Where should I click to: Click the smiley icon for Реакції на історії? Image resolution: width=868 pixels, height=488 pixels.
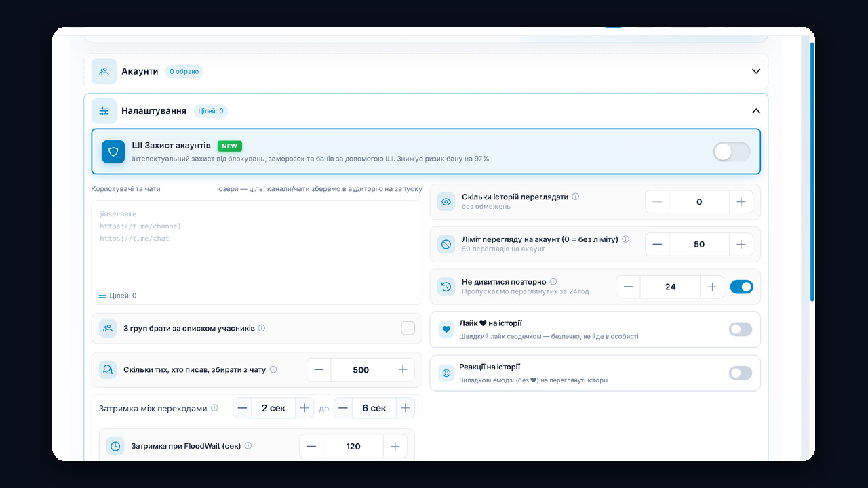click(446, 373)
